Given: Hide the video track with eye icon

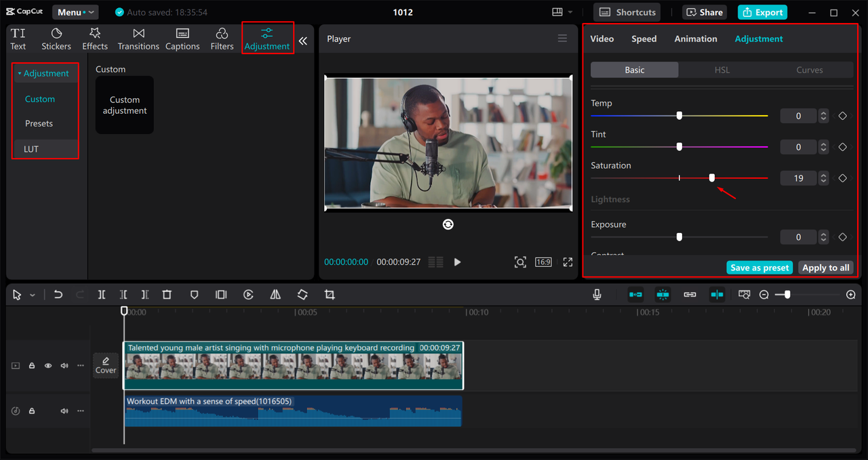Looking at the screenshot, I should pyautogui.click(x=48, y=366).
